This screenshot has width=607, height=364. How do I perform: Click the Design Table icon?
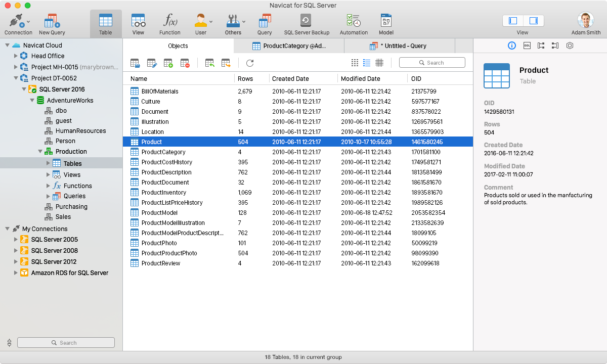(x=152, y=63)
